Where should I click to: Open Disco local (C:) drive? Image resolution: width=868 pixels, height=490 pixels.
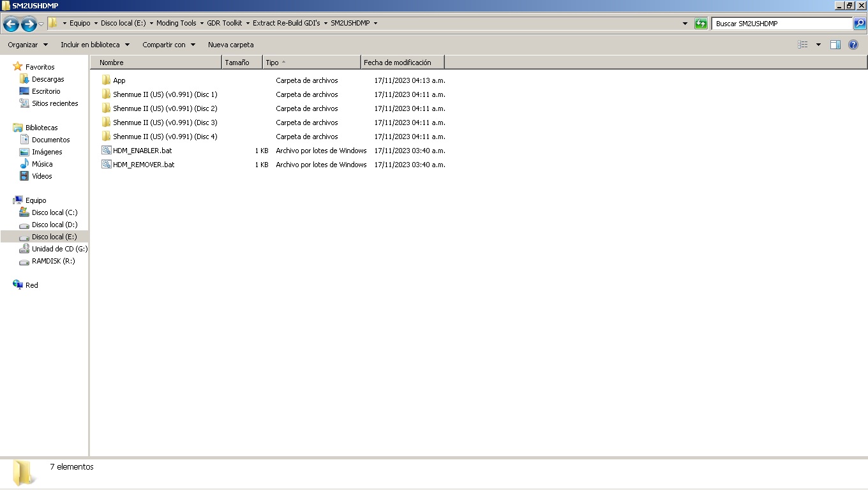click(54, 212)
